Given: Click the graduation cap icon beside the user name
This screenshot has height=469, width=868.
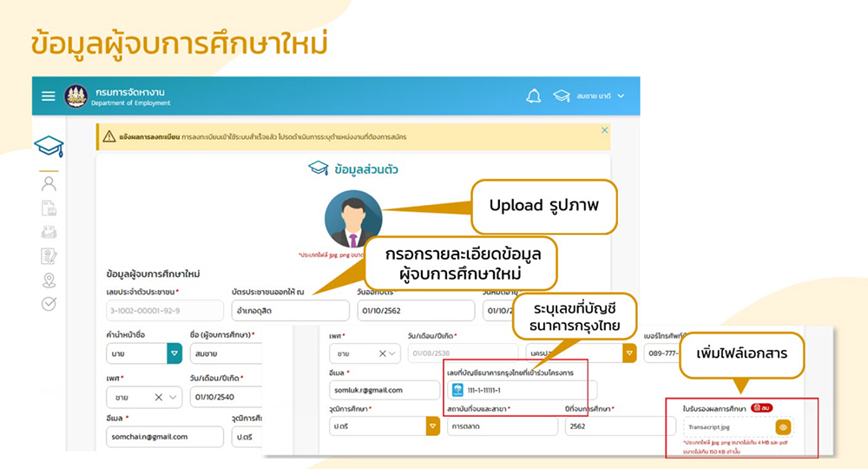Looking at the screenshot, I should click(x=562, y=96).
